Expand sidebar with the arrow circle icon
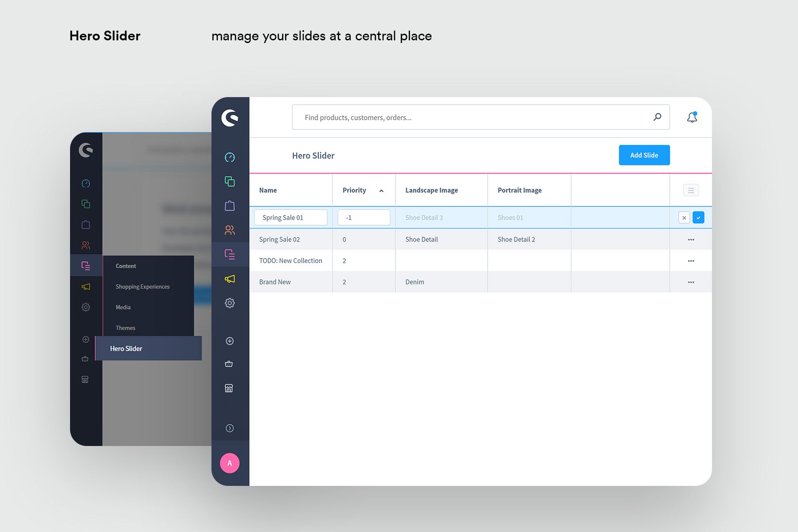The width and height of the screenshot is (798, 532). click(x=230, y=428)
